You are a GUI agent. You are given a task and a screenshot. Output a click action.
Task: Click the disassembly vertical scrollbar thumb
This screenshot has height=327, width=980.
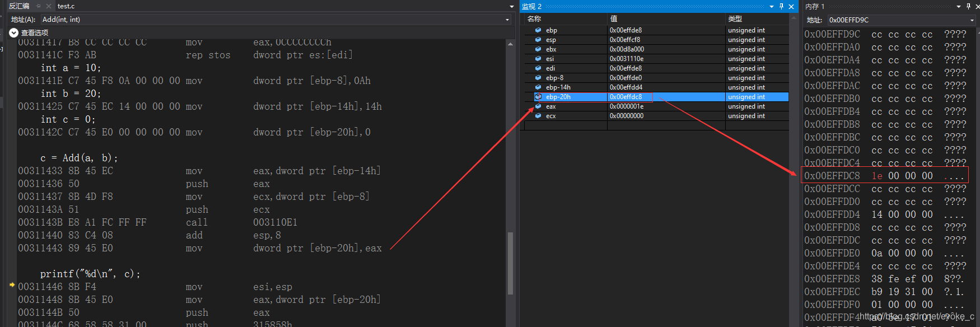point(510,263)
